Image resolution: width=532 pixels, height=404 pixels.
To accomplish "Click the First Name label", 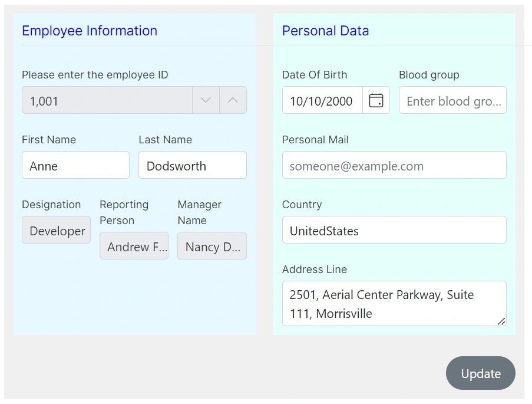I will 49,140.
